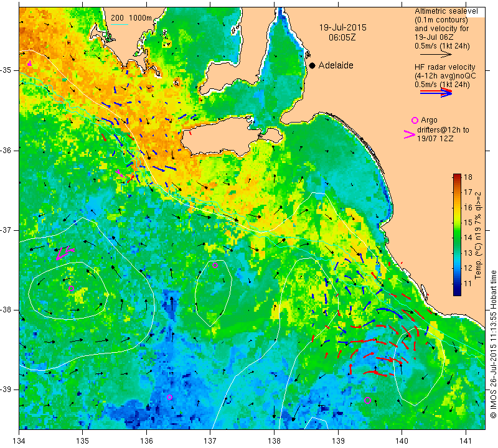
Task: Click the Argo float circle near 139.5E 39.1S
Action: pos(367,400)
